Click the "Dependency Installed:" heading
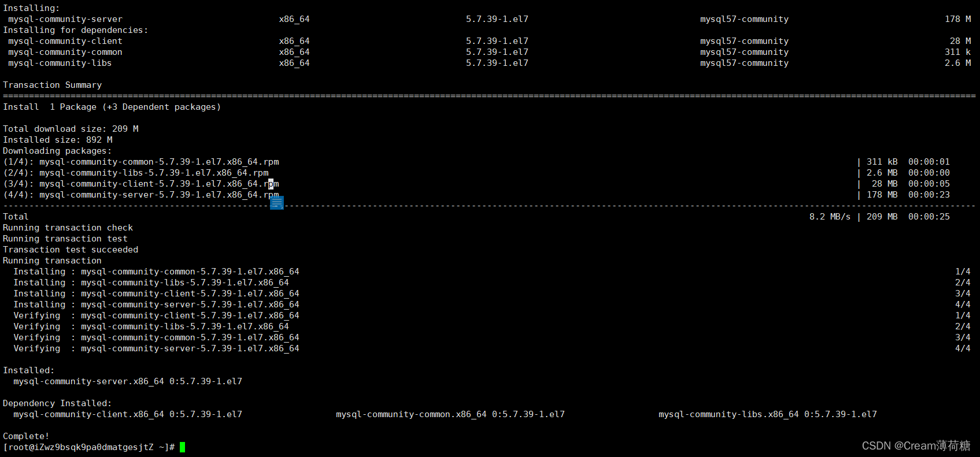Viewport: 980px width, 457px height. coord(57,403)
